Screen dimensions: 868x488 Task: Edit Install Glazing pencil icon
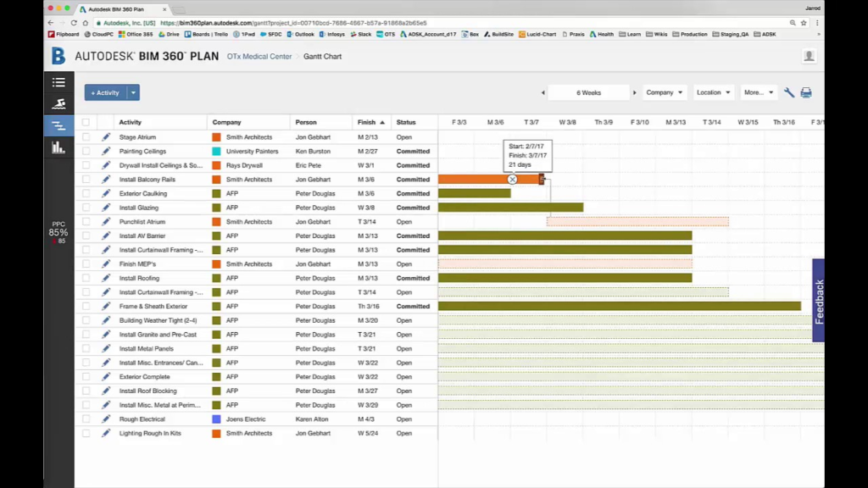(106, 208)
